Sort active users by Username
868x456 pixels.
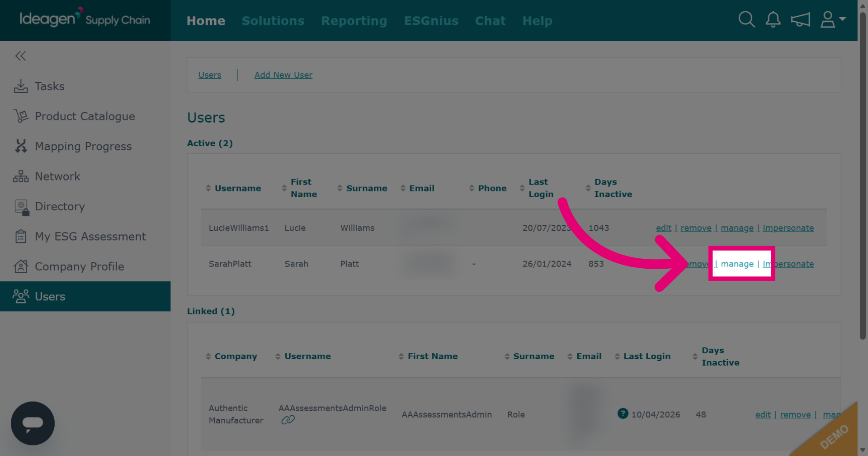[233, 188]
